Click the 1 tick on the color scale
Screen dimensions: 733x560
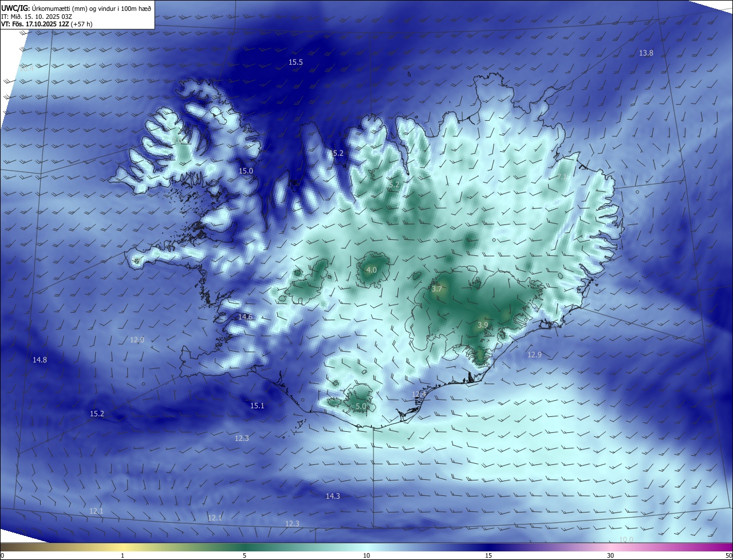123,555
